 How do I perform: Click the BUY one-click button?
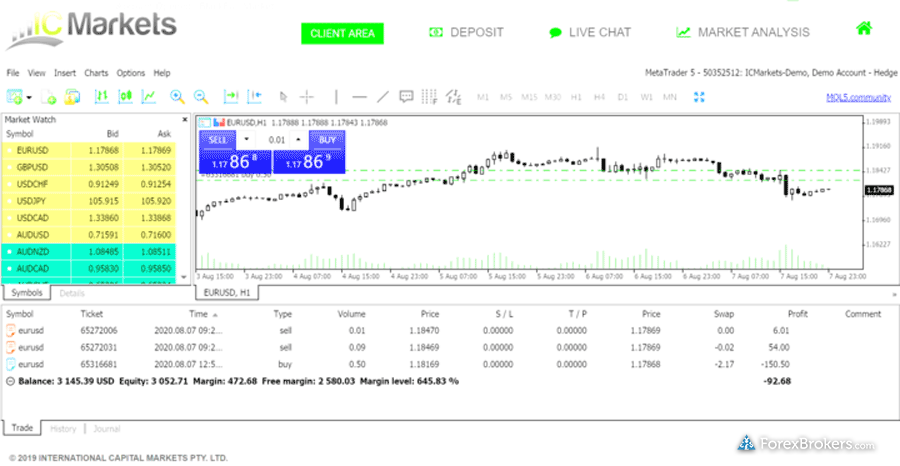(x=327, y=140)
